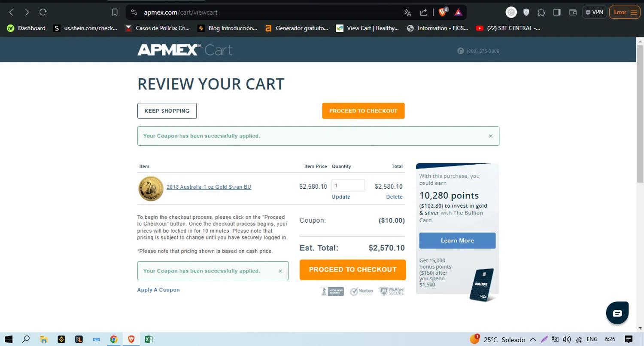This screenshot has height=346, width=644.
Task: Click the quantity input field
Action: point(348,186)
